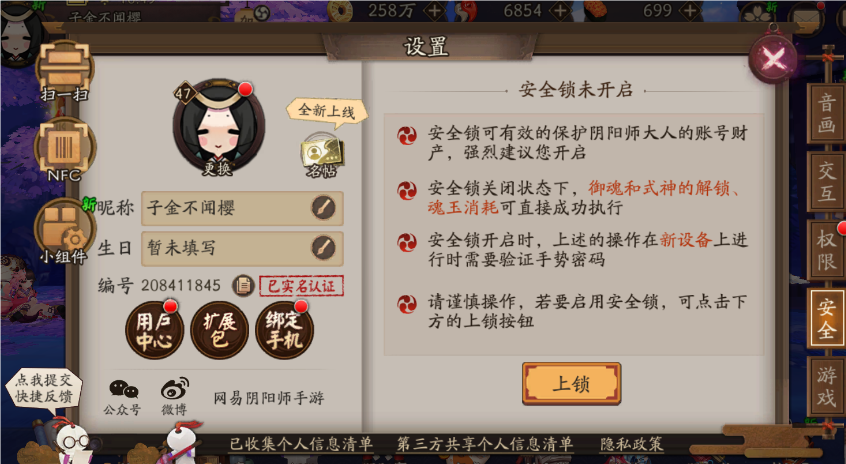Tap the NFC icon
The image size is (846, 464).
(65, 149)
